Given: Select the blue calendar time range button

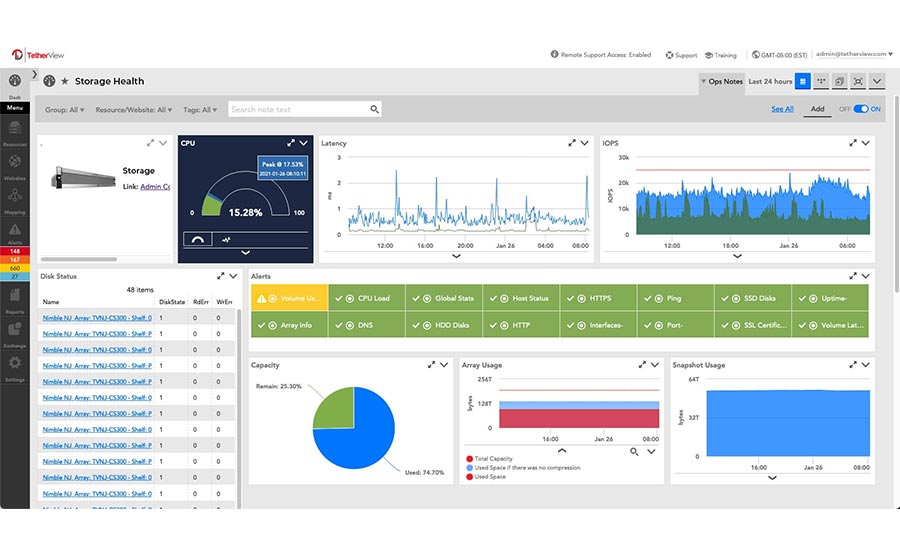Looking at the screenshot, I should [802, 81].
